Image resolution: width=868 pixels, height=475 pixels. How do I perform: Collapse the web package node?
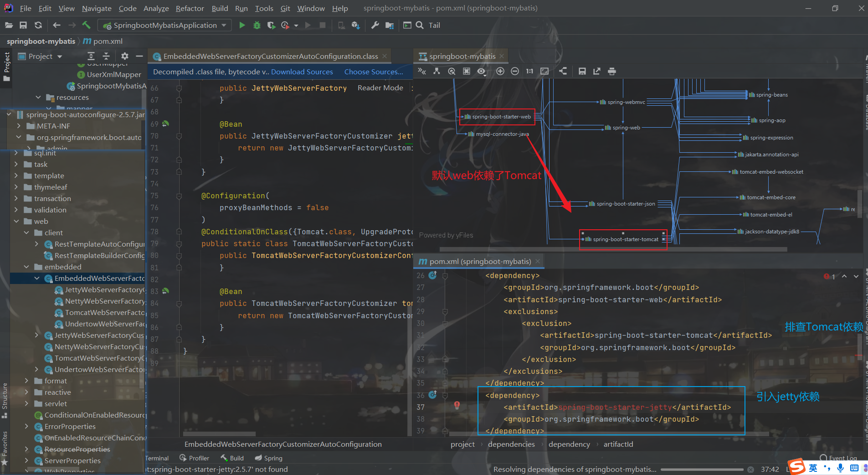(x=16, y=221)
